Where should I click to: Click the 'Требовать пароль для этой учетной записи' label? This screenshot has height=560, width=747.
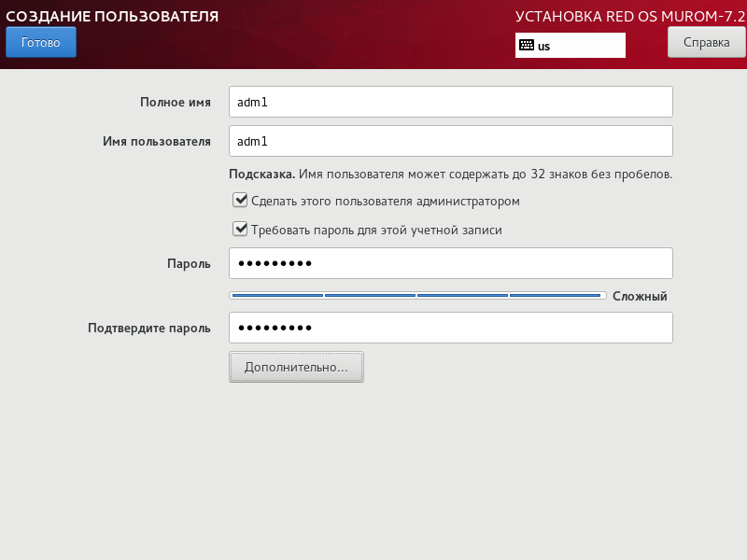click(x=376, y=230)
